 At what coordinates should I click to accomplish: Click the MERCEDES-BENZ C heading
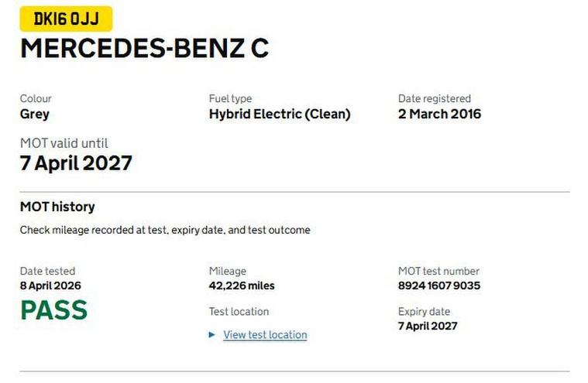tap(144, 48)
